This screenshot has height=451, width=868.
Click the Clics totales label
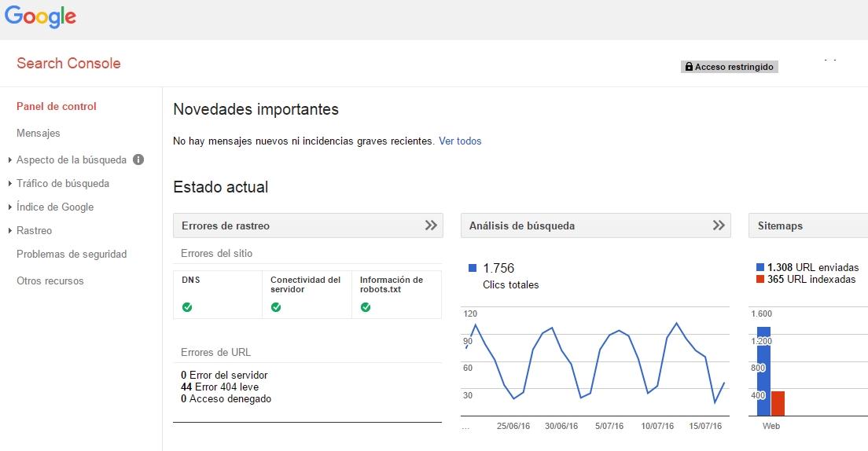pos(510,285)
